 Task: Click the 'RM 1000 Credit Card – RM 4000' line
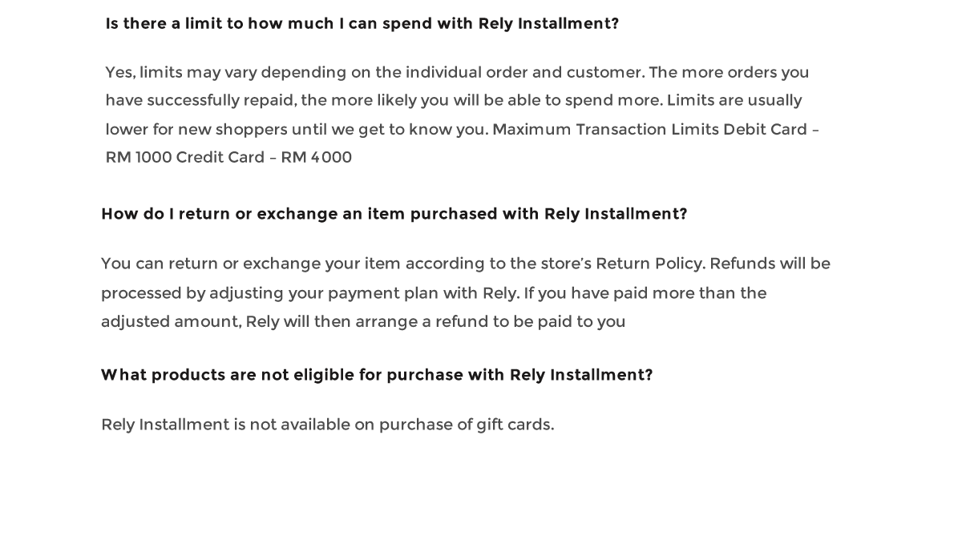pyautogui.click(x=228, y=158)
